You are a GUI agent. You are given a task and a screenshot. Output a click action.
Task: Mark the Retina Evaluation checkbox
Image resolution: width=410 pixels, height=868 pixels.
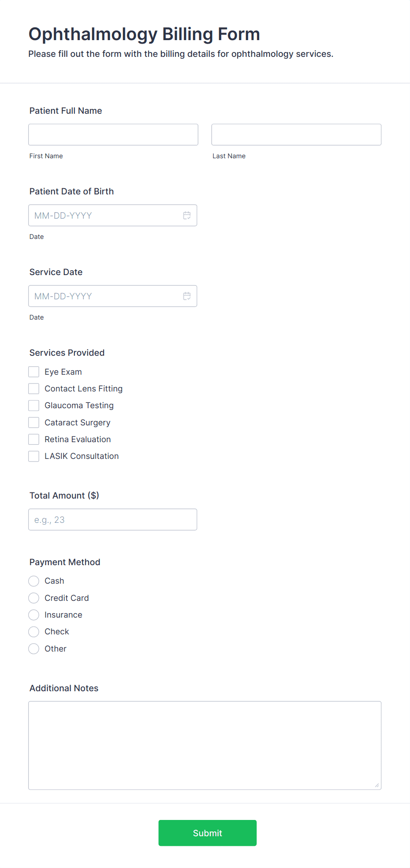tap(34, 440)
